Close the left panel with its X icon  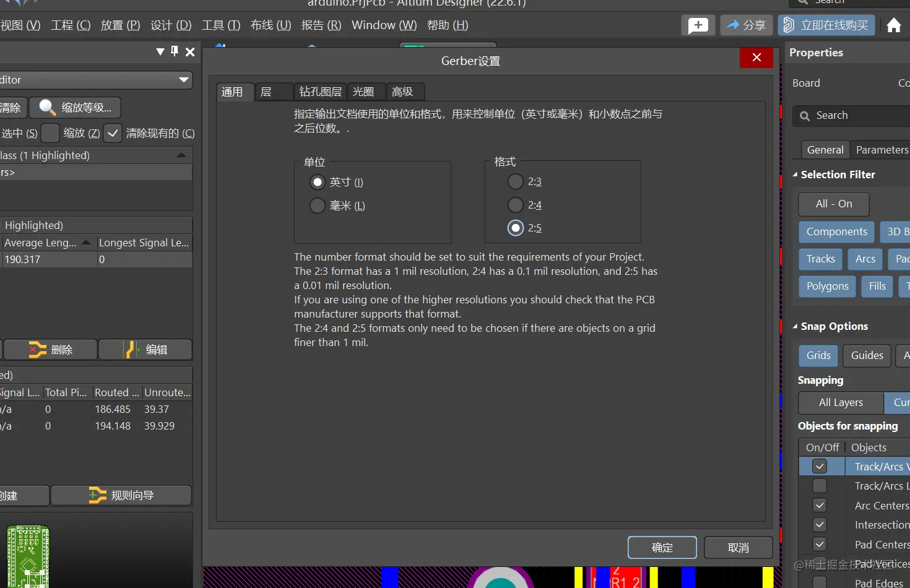click(190, 52)
